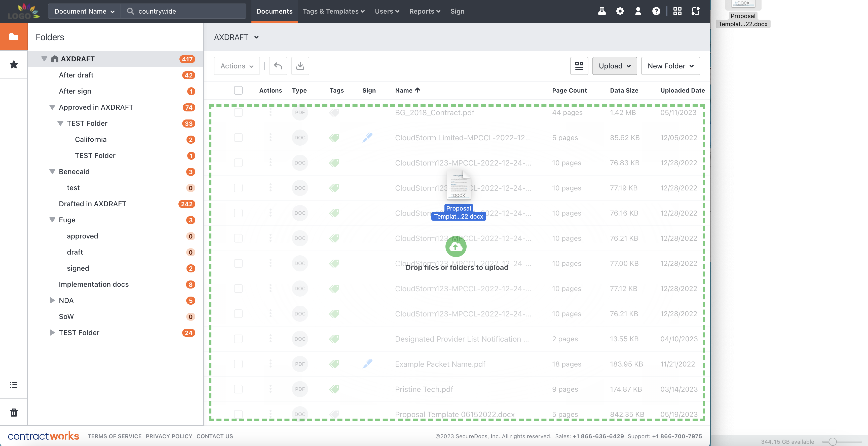Open the New Folder dropdown button
The width and height of the screenshot is (868, 446).
(x=670, y=66)
